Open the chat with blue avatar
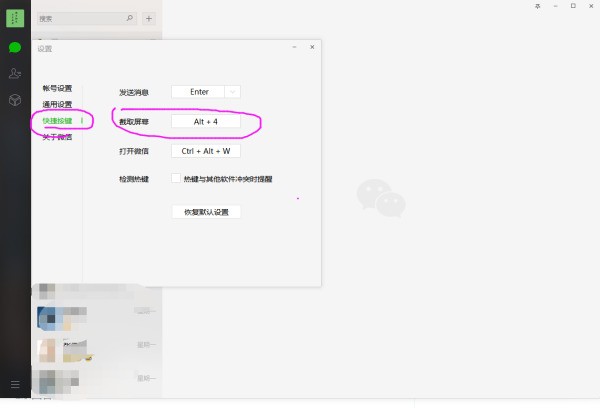 pos(96,318)
